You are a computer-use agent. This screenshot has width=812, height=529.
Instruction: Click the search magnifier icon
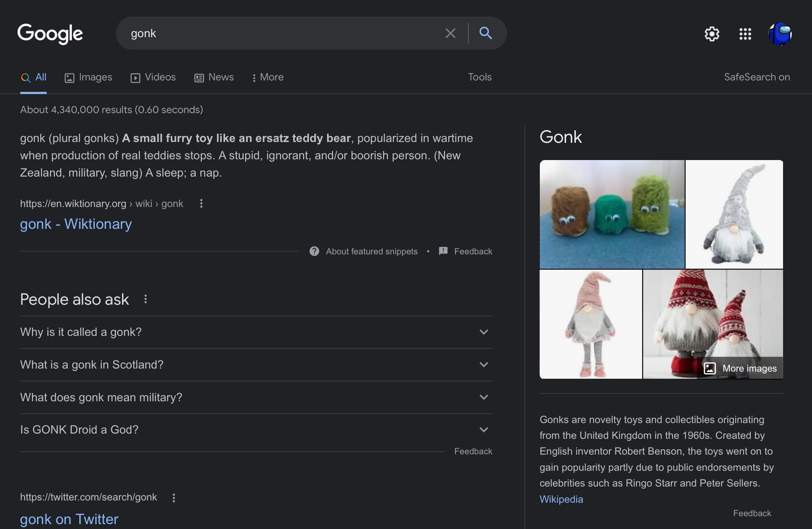[x=486, y=33]
